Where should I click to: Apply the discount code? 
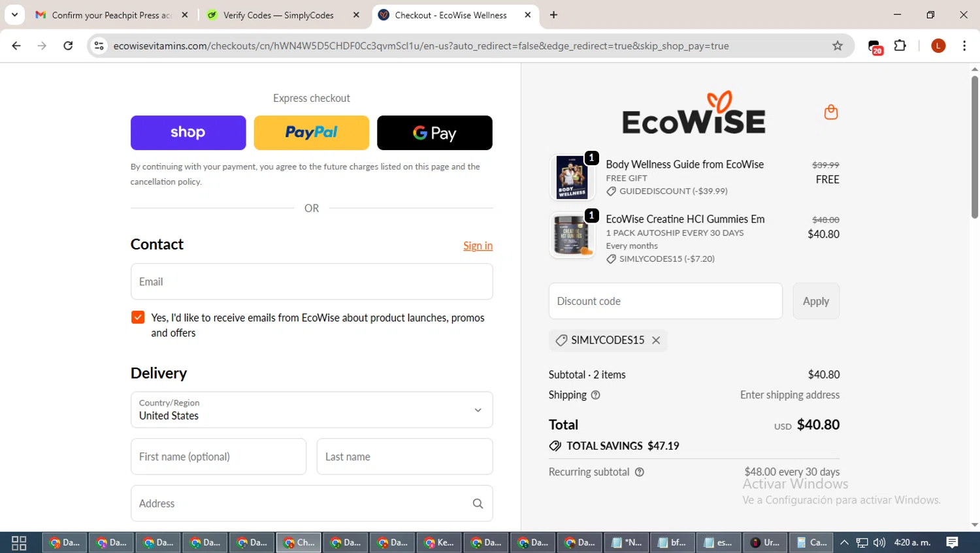(x=816, y=301)
